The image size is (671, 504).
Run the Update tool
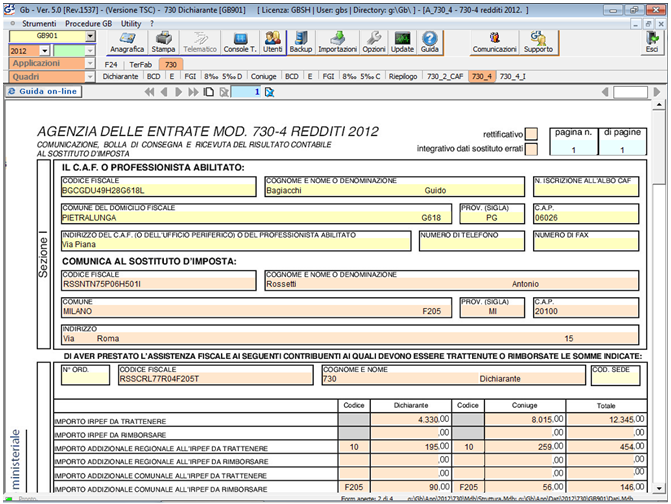[x=402, y=42]
